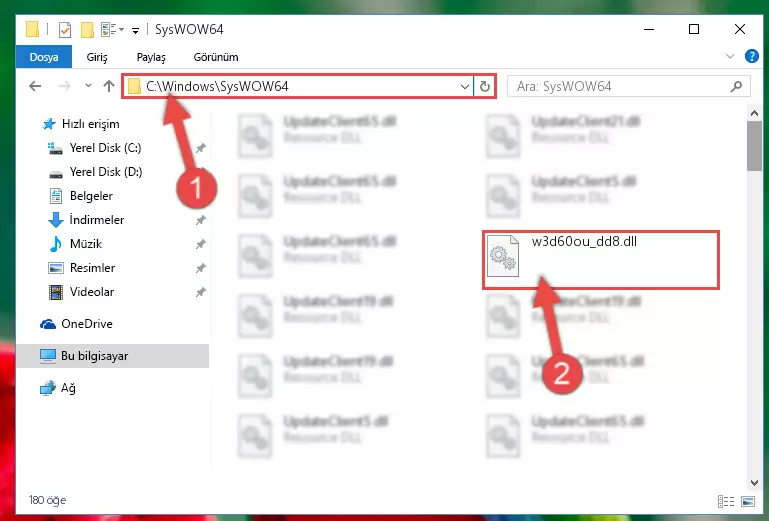The height and width of the screenshot is (521, 769).
Task: Open Resimler in the sidebar
Action: (92, 268)
